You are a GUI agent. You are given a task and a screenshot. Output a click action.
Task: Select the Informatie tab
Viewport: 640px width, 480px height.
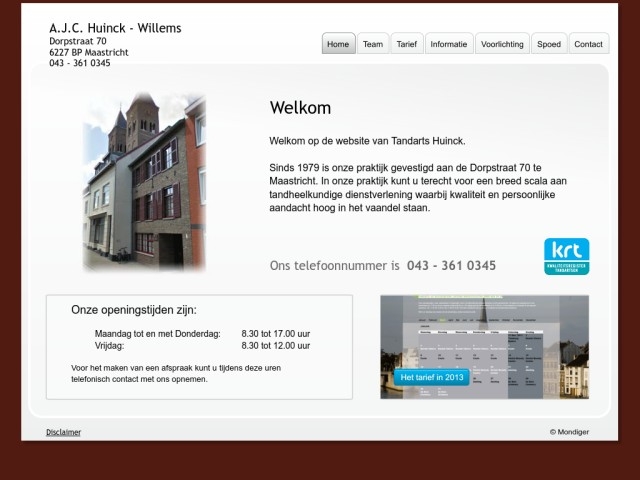pyautogui.click(x=448, y=44)
